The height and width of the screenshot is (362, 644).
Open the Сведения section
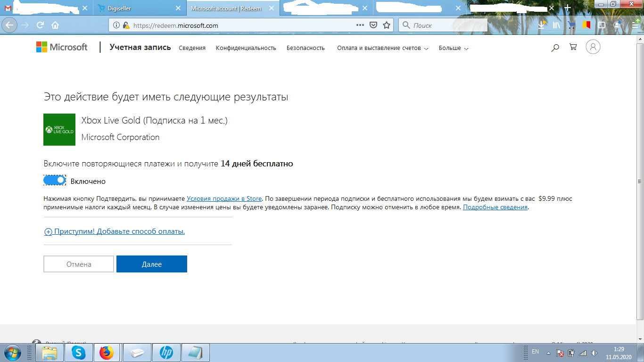192,48
